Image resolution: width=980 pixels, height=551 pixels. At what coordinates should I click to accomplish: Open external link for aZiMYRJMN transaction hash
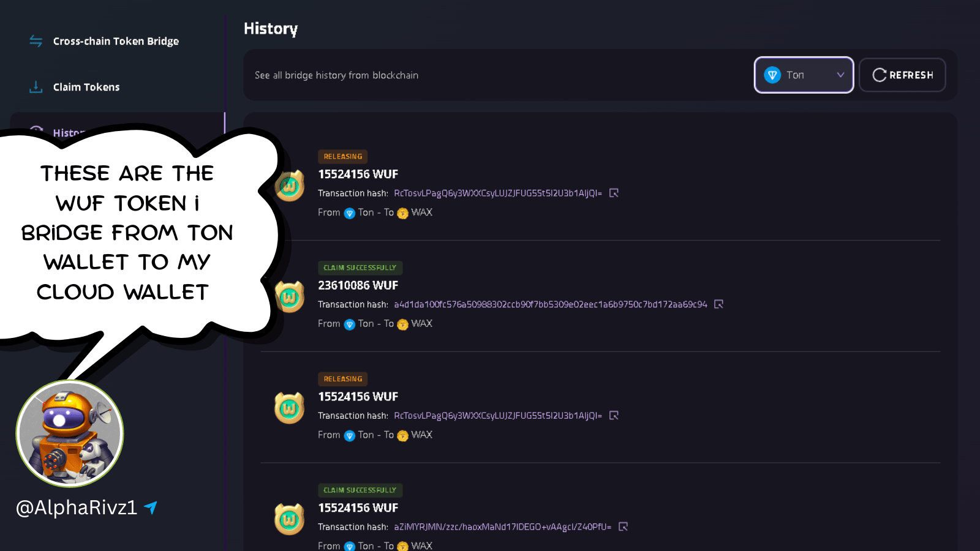623,527
